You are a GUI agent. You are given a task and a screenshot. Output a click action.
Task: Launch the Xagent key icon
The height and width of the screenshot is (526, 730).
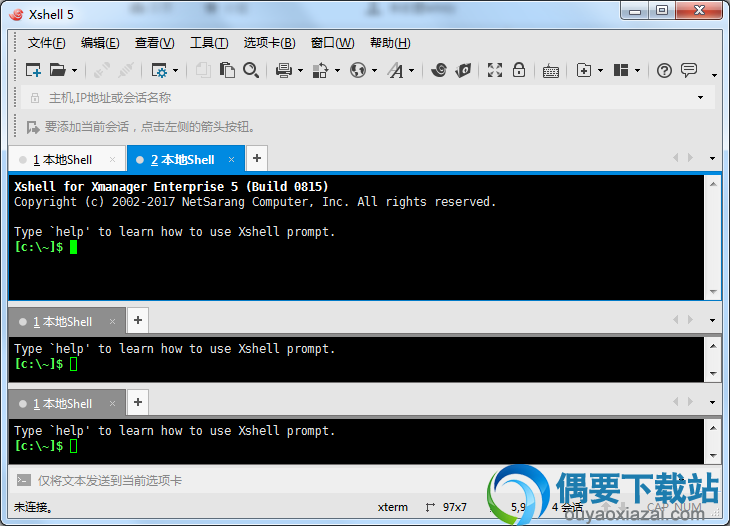(463, 70)
